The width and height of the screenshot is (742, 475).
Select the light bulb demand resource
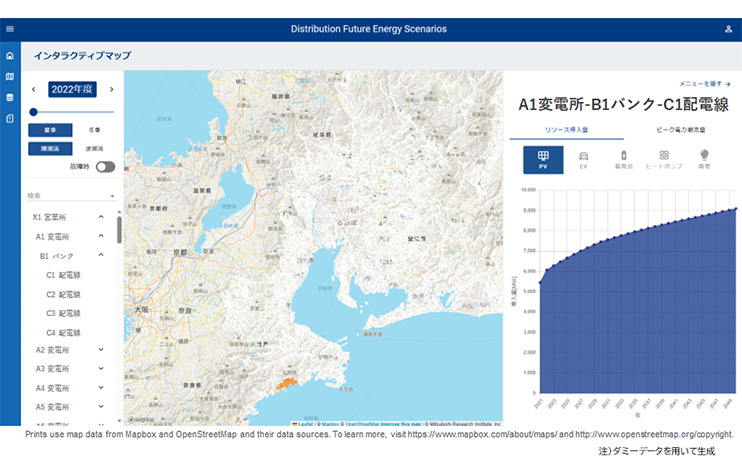(704, 160)
